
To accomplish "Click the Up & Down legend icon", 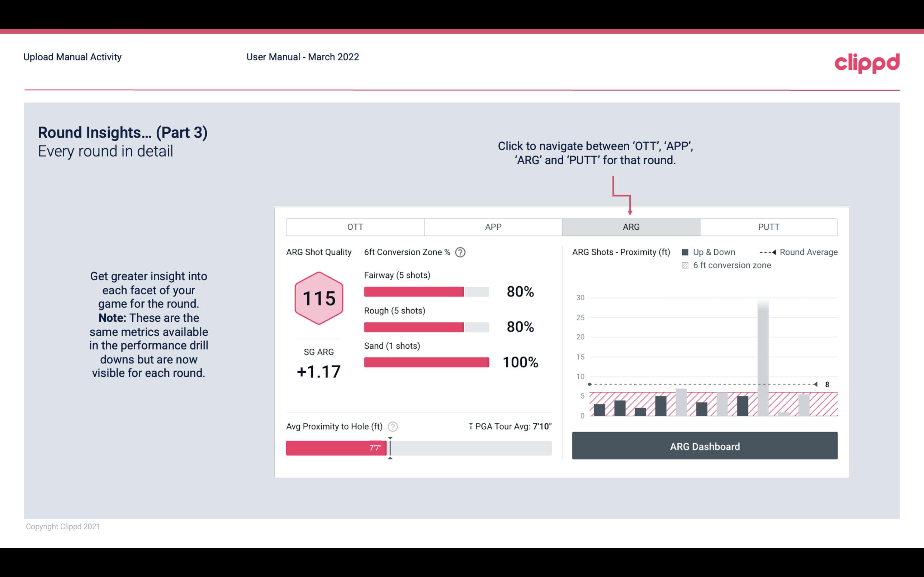I will (687, 251).
